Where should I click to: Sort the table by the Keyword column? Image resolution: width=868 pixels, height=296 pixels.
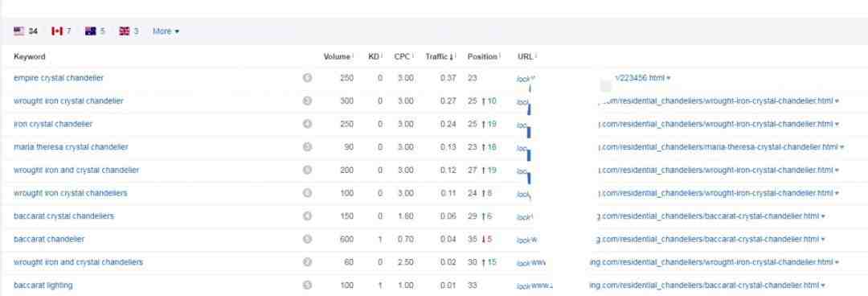pyautogui.click(x=30, y=56)
